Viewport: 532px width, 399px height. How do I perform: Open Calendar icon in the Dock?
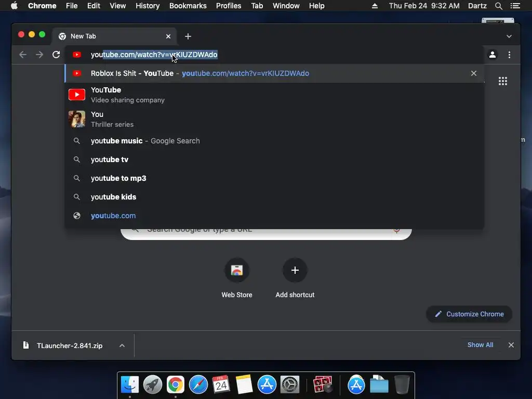click(x=221, y=384)
